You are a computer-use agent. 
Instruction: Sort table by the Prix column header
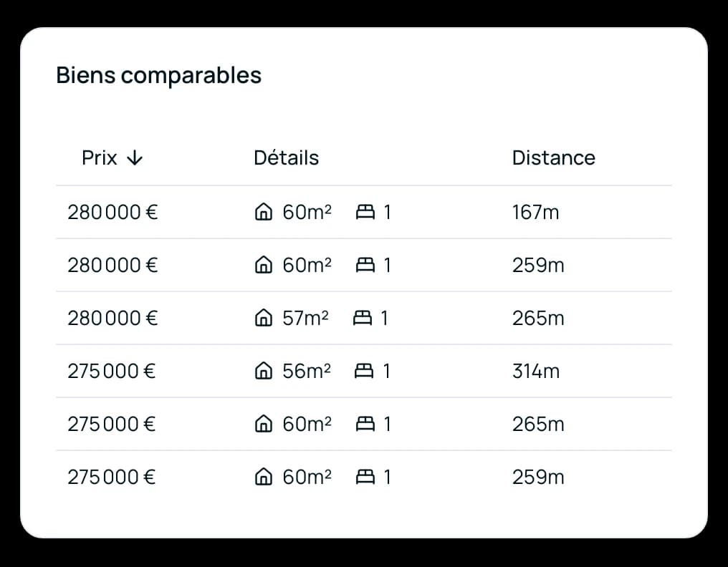[99, 157]
